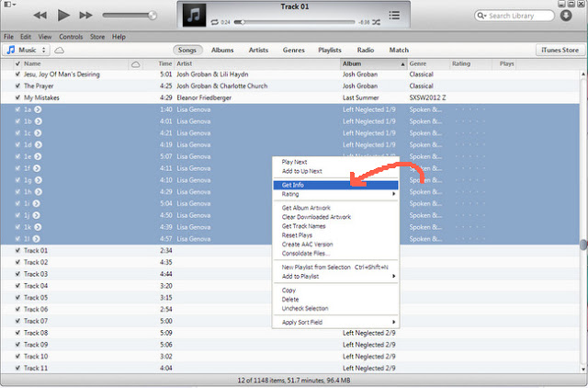Open the Help menu
Viewport: 588px width, 388px height.
coord(119,37)
